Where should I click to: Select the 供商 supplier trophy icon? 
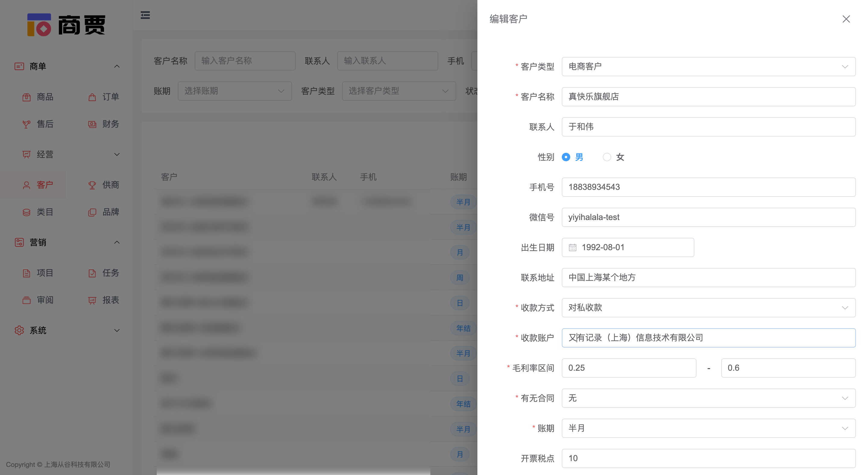92,185
